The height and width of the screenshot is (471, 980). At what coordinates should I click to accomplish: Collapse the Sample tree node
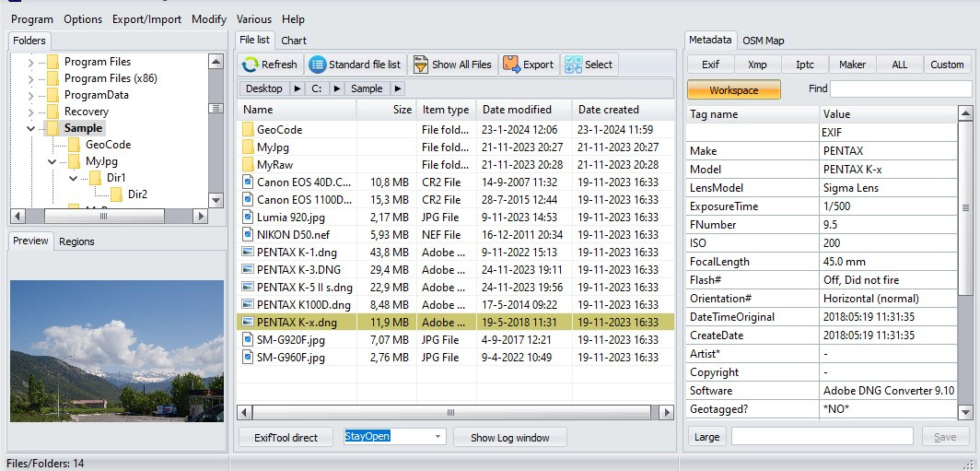point(30,128)
